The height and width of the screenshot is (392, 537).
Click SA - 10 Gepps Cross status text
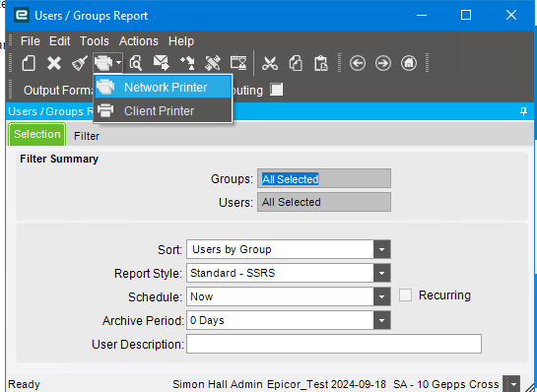446,384
